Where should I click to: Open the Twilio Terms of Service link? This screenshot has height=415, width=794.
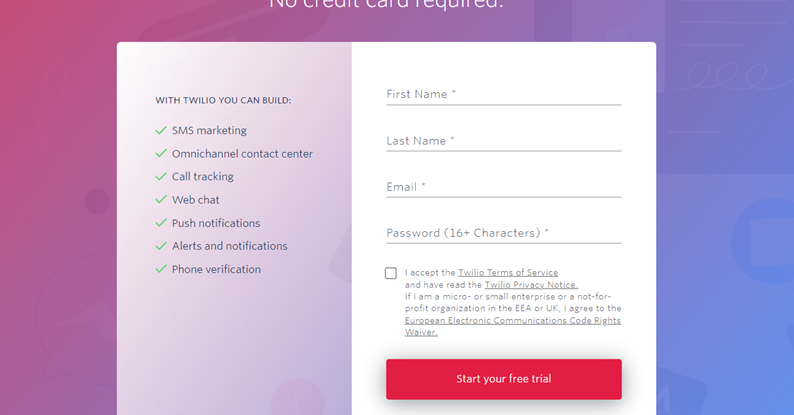pyautogui.click(x=508, y=273)
